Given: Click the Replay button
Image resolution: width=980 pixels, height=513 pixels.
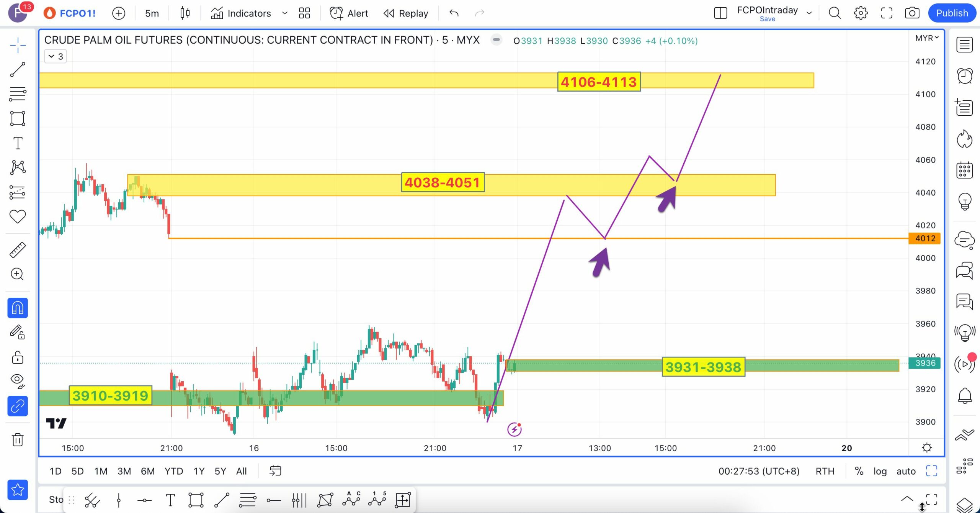Looking at the screenshot, I should coord(406,13).
